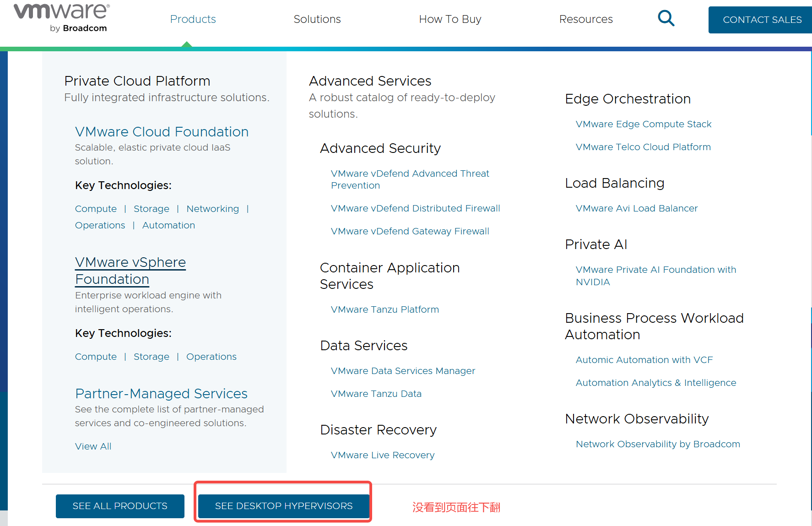
Task: Open VMware Edge Compute Stack link
Action: [x=644, y=124]
